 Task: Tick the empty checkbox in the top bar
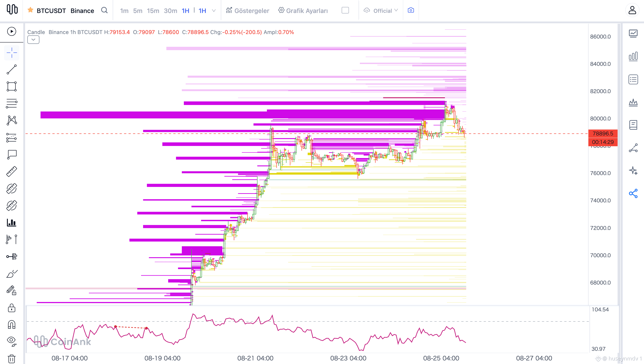coord(345,10)
